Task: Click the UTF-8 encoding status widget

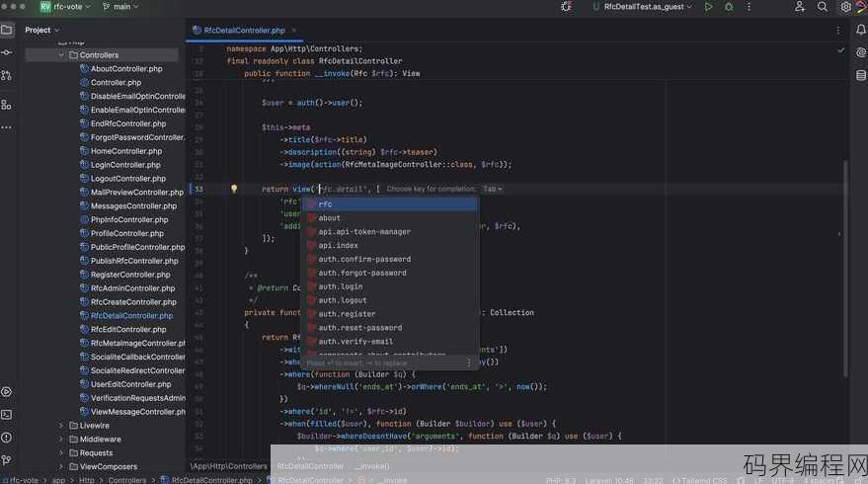Action: (x=783, y=480)
